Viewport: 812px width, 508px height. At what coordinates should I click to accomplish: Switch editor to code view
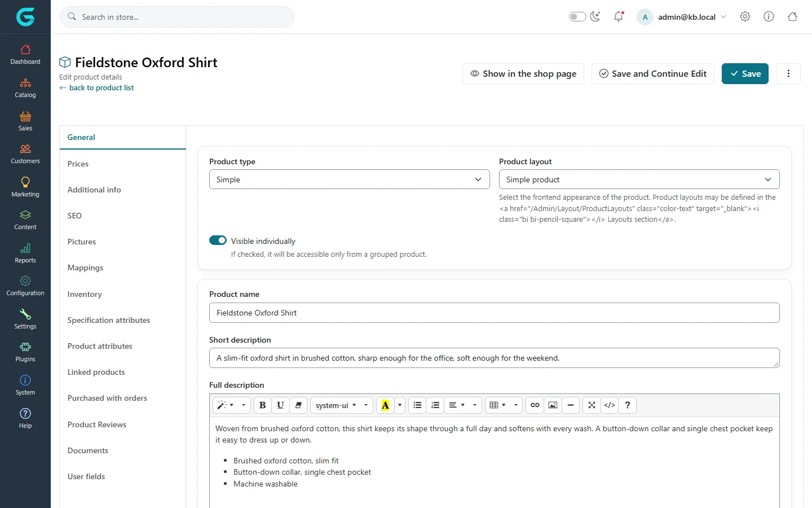click(x=610, y=405)
